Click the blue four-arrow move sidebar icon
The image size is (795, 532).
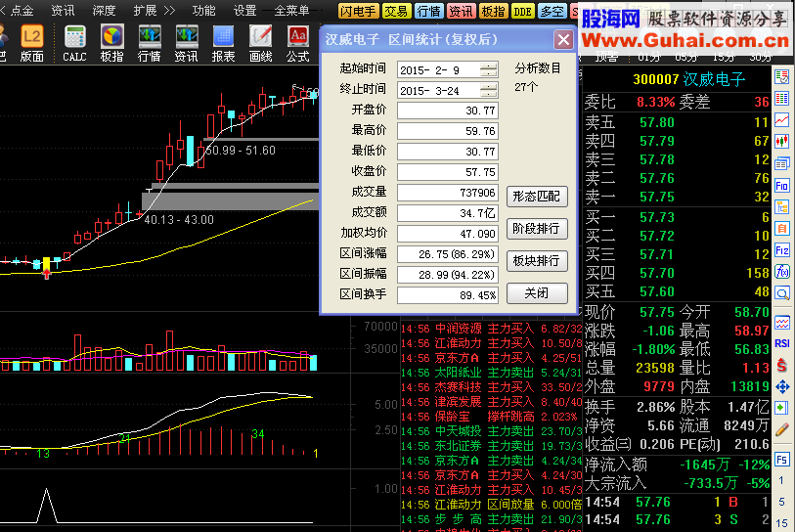782,387
